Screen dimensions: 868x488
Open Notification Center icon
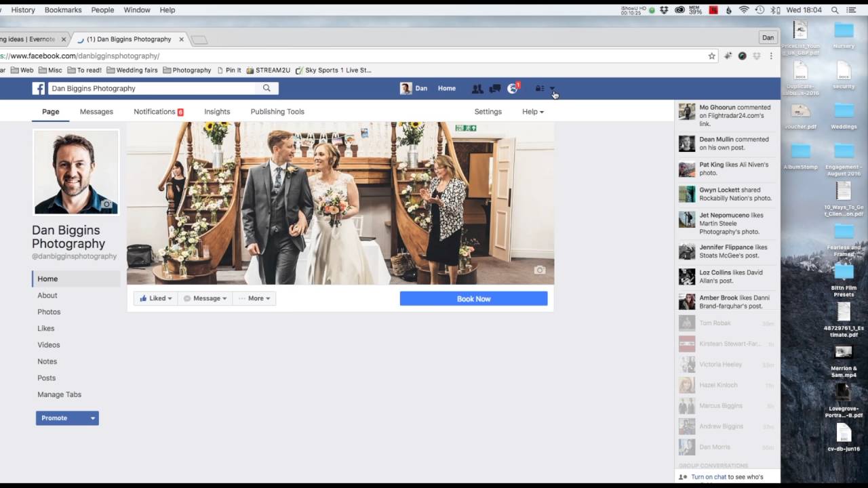pos(851,10)
